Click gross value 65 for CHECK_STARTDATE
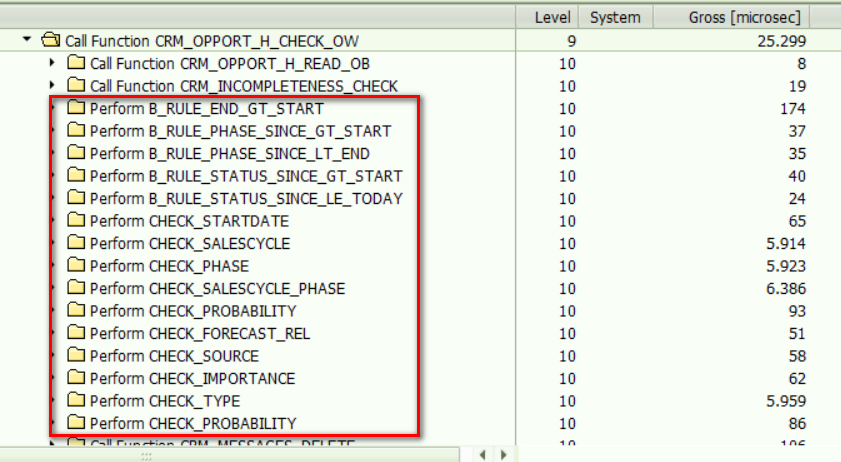 tap(797, 222)
